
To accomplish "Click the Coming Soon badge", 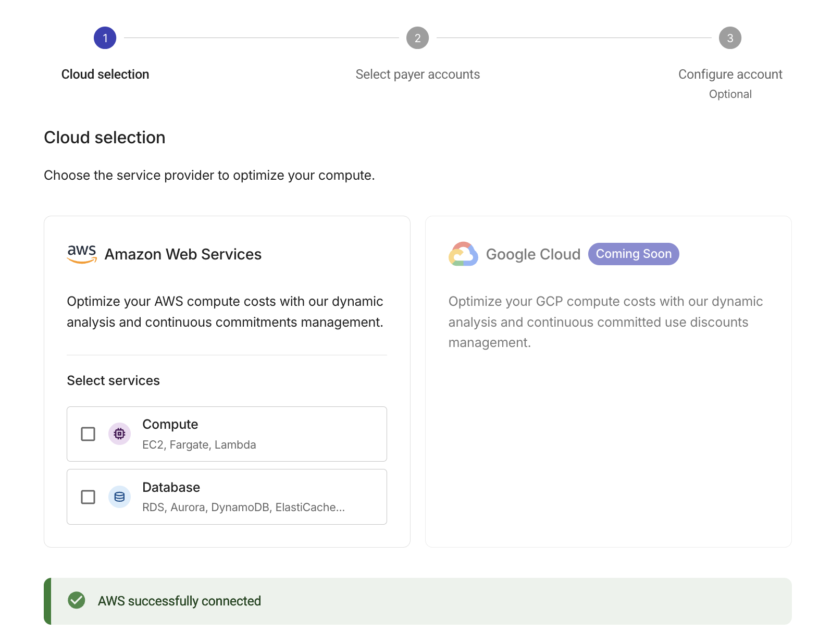I will coord(634,254).
